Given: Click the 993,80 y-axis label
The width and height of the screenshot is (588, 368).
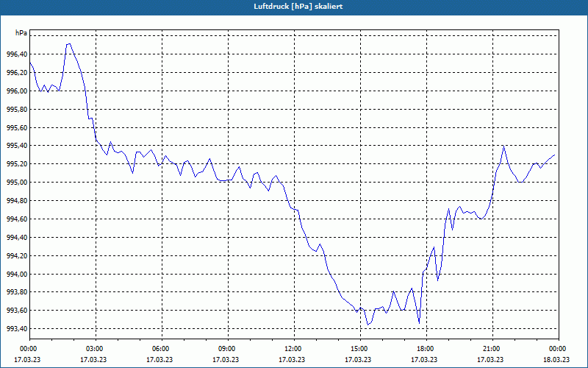Looking at the screenshot, I should point(17,292).
